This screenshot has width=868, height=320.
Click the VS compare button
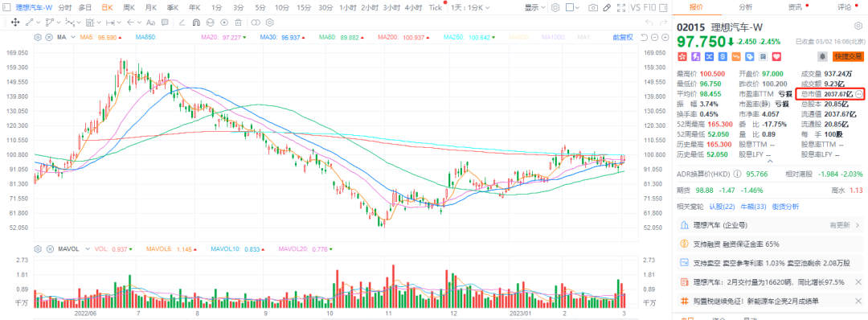636,8
